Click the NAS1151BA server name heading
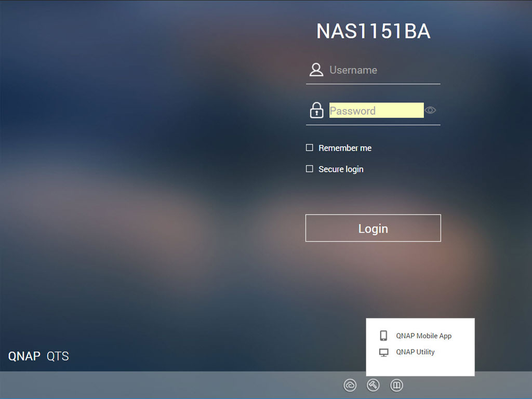This screenshot has width=532, height=399. 373,31
